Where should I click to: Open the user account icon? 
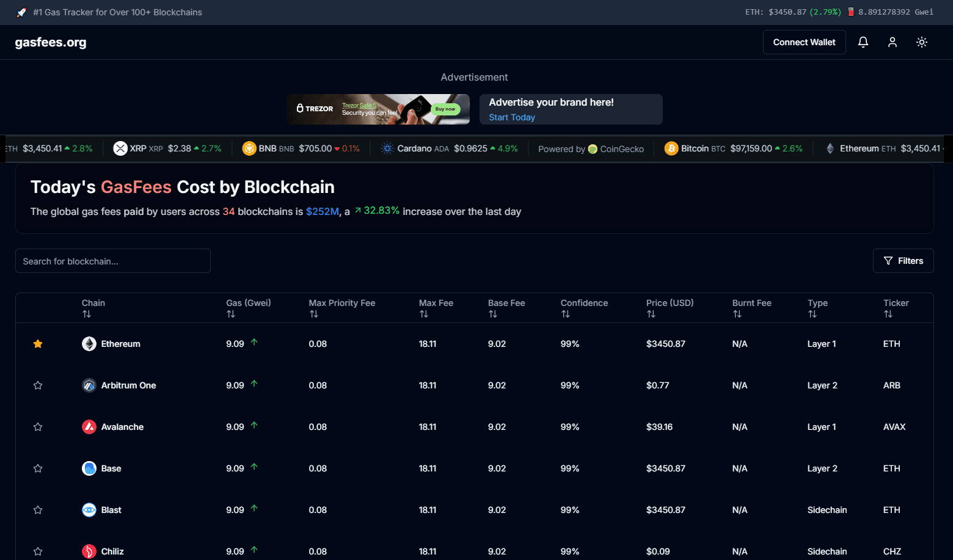[893, 42]
